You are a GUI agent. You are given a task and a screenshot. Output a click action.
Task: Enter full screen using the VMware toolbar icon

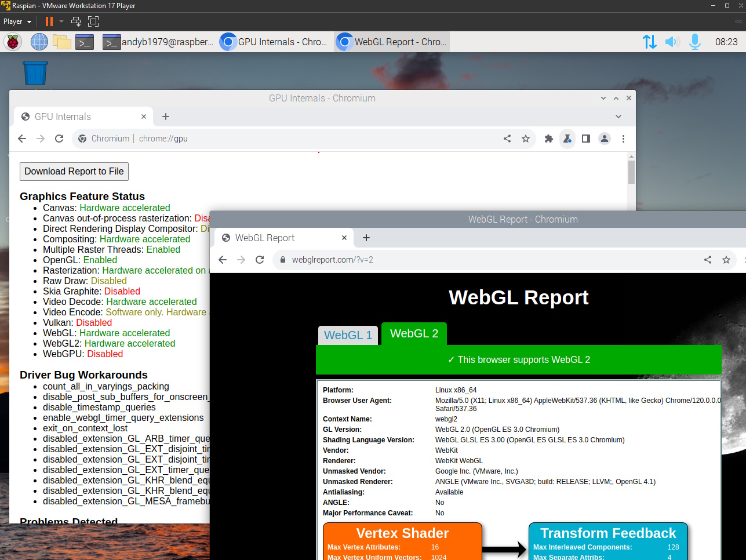tap(93, 21)
